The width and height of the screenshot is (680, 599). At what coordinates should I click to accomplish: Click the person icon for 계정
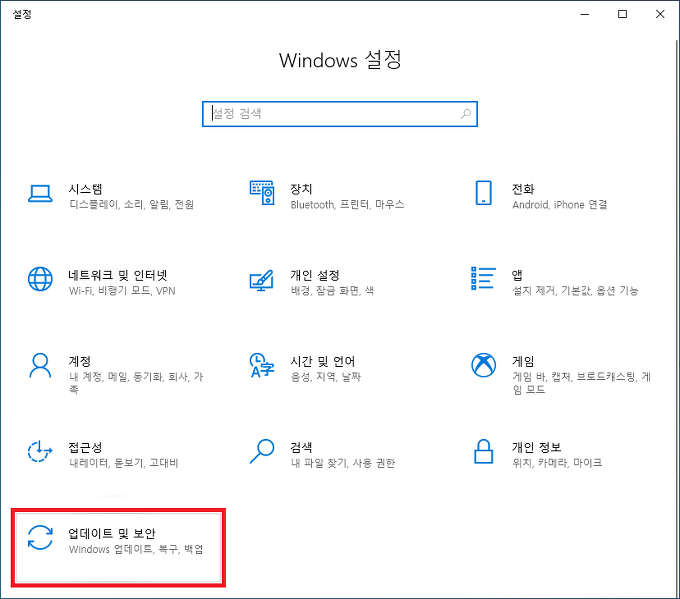40,365
